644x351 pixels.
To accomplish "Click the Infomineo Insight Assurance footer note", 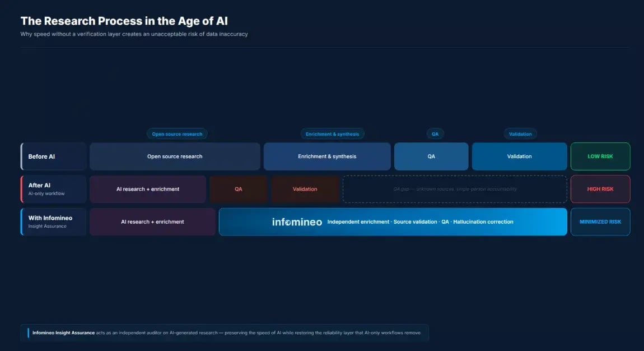I will click(225, 333).
